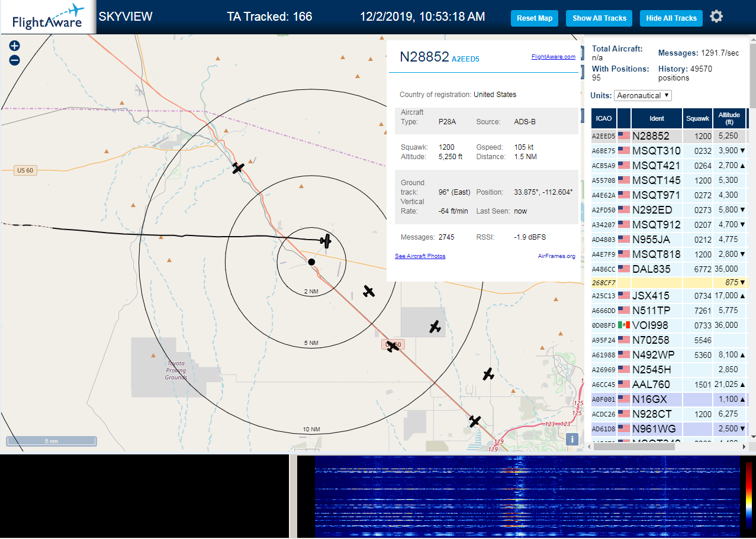Click US flag in MSQT310 row
Screen dimensions: 756x539
click(624, 150)
